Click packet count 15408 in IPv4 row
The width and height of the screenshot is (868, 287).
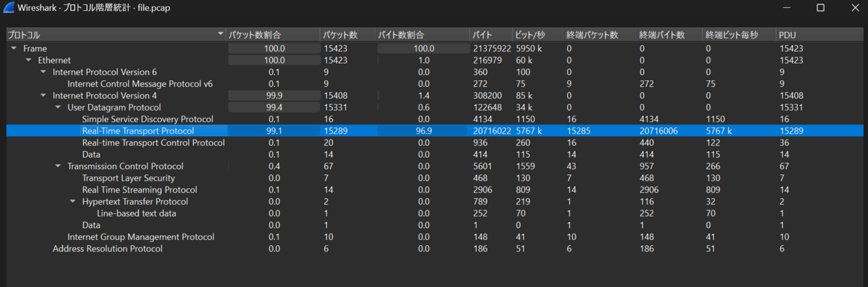tap(336, 95)
